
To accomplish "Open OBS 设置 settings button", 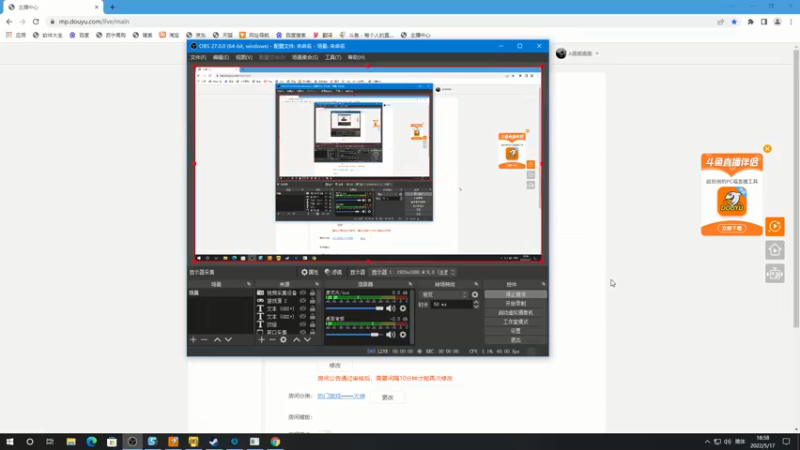I will pyautogui.click(x=515, y=331).
